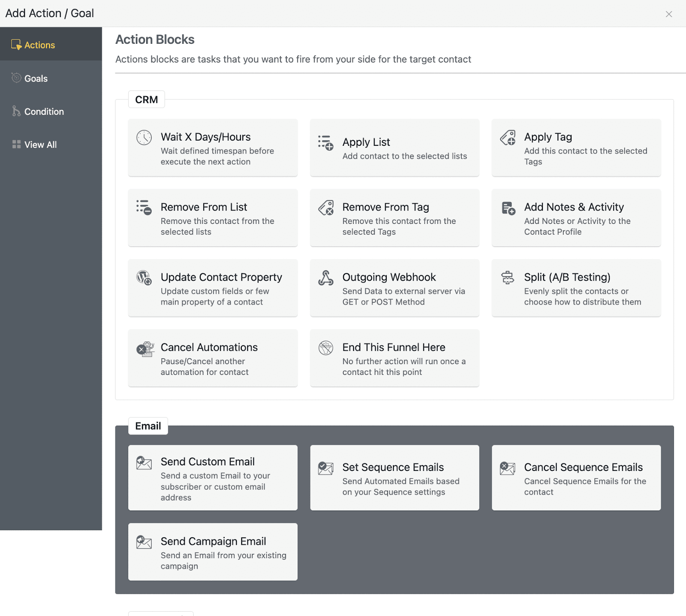Close the Add Action / Goal dialog
Screen dimensions: 686x616
[668, 14]
